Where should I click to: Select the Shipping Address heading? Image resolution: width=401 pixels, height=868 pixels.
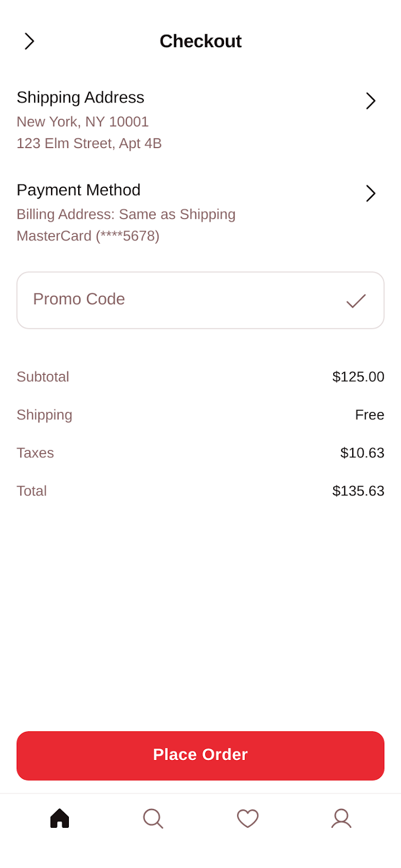click(x=80, y=98)
